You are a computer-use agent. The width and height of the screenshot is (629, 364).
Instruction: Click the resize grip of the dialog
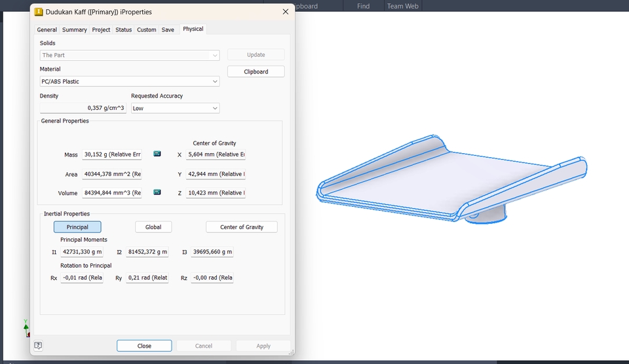pyautogui.click(x=291, y=352)
